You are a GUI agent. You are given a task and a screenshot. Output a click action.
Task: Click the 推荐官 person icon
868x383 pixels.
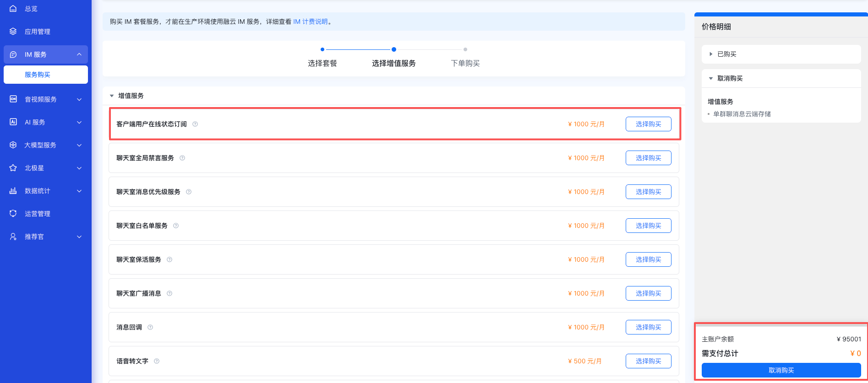point(13,237)
